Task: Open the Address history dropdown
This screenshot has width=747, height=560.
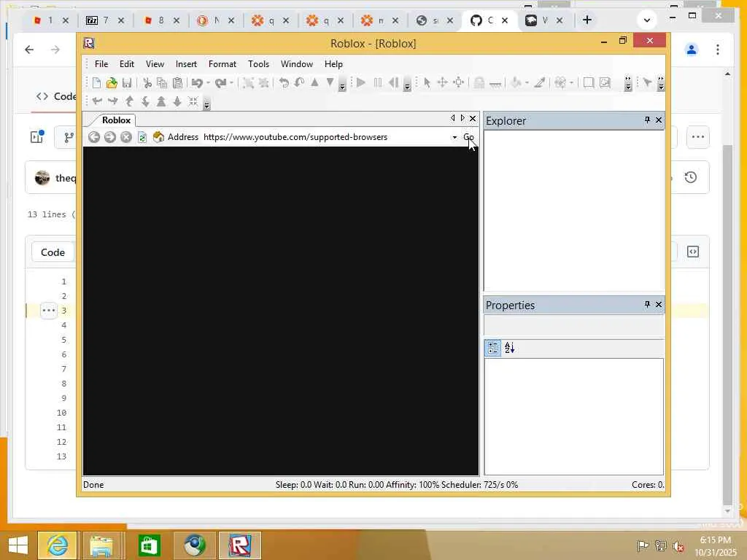Action: (454, 137)
